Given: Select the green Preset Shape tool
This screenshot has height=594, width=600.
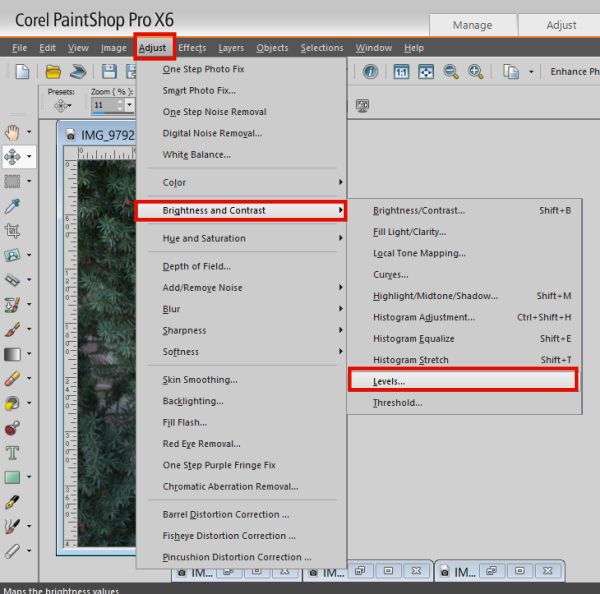Looking at the screenshot, I should pyautogui.click(x=12, y=477).
